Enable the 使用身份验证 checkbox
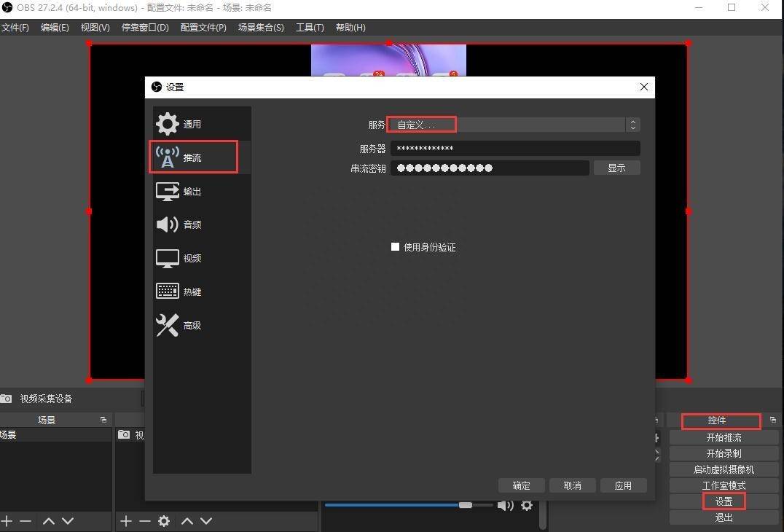The width and height of the screenshot is (784, 532). point(395,246)
